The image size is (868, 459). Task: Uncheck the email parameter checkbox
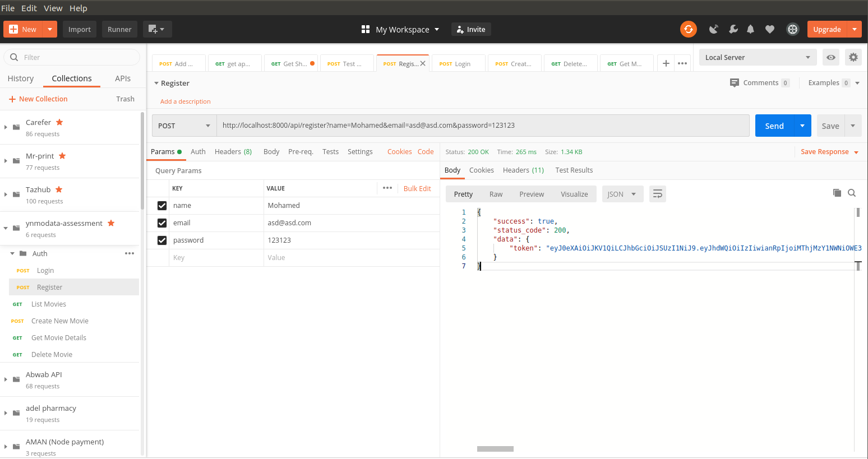162,223
